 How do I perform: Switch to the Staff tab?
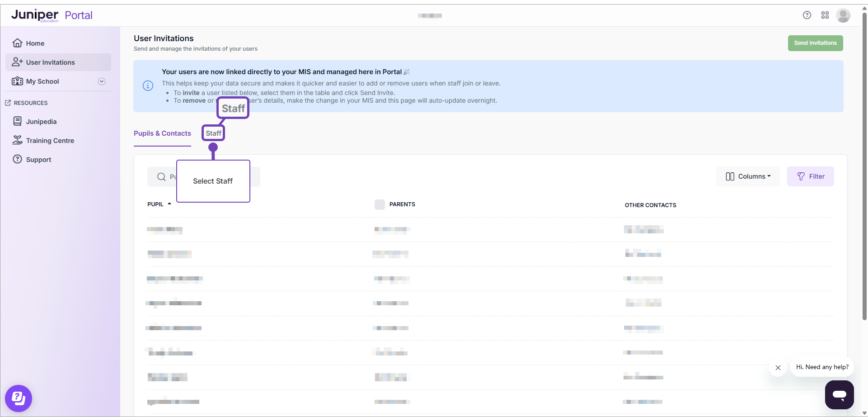pyautogui.click(x=213, y=133)
